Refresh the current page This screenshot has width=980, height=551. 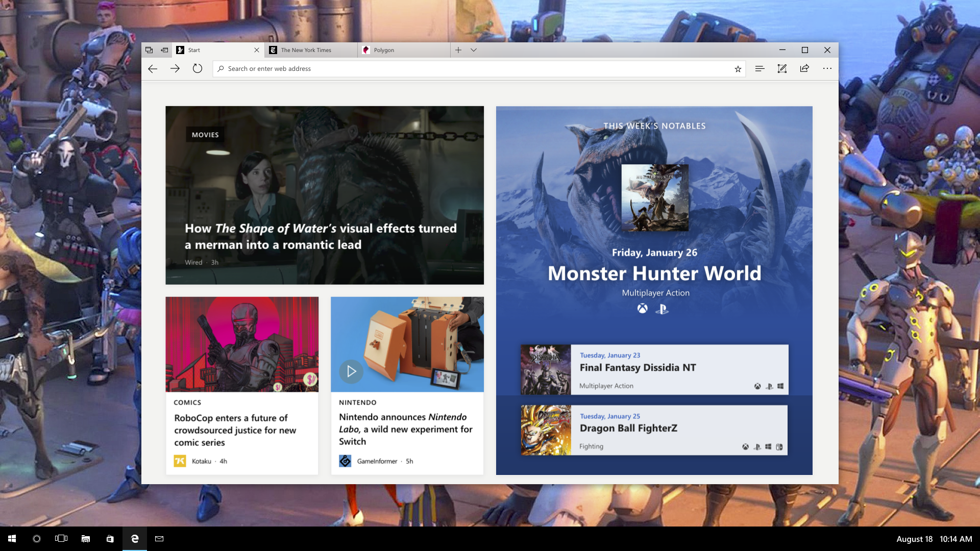click(198, 68)
